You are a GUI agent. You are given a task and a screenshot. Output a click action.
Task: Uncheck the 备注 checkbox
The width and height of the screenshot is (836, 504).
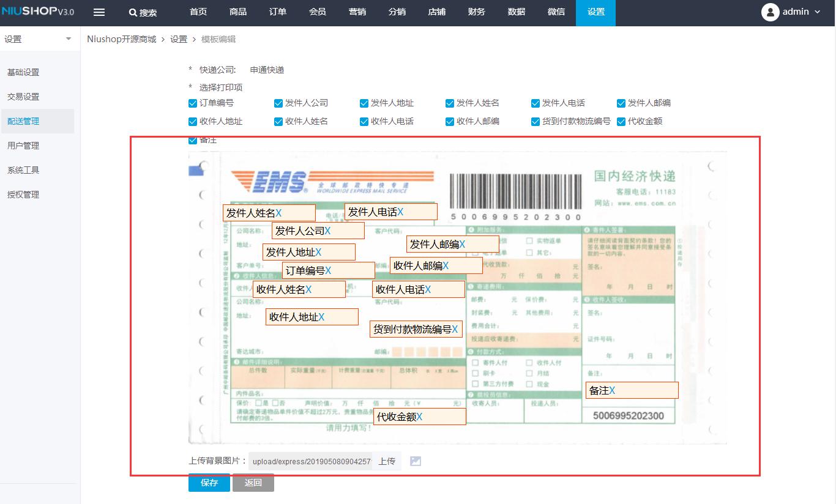pos(192,139)
